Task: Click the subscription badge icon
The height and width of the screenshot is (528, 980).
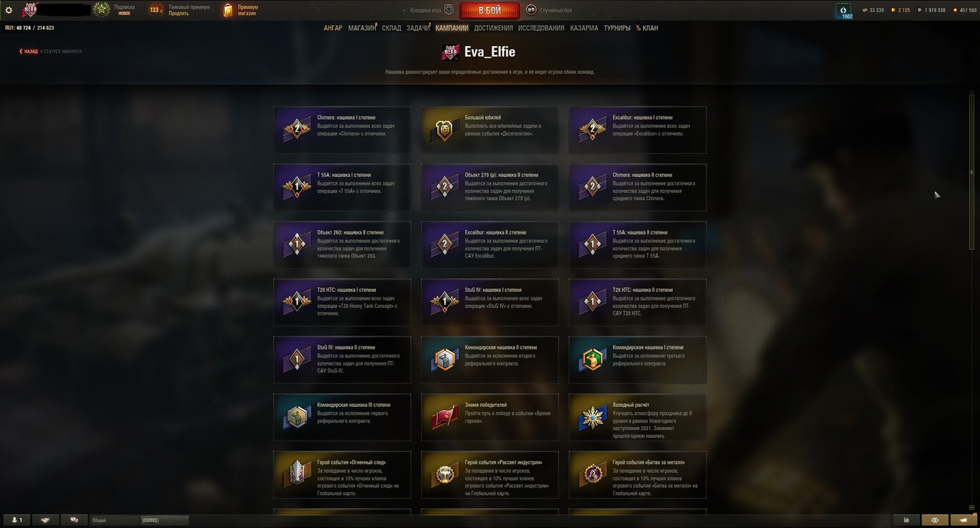Action: tap(101, 10)
